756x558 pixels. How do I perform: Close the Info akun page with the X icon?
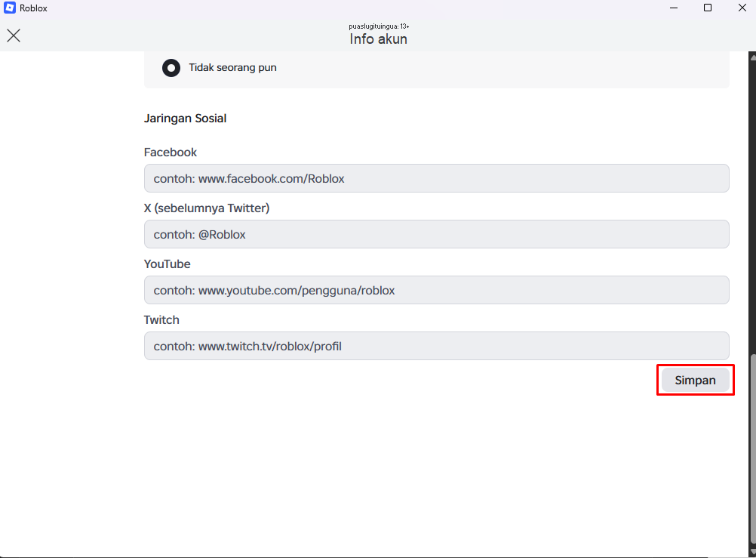point(14,35)
